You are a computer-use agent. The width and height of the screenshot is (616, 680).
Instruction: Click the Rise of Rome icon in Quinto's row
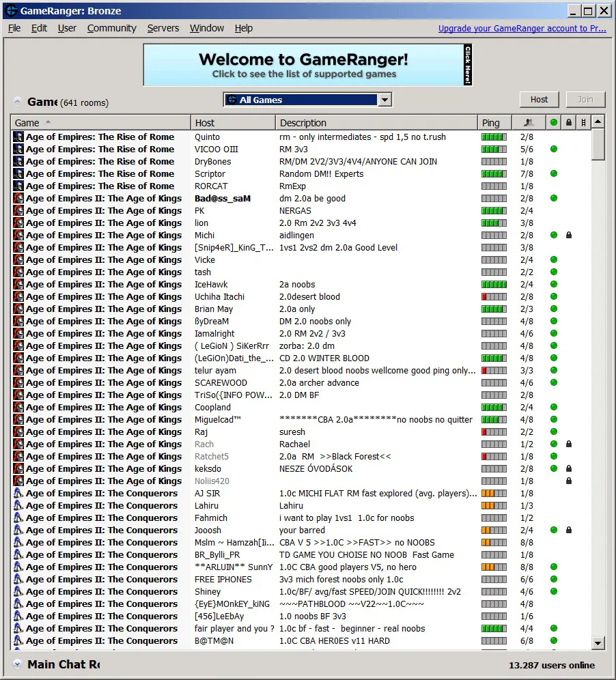(18, 137)
